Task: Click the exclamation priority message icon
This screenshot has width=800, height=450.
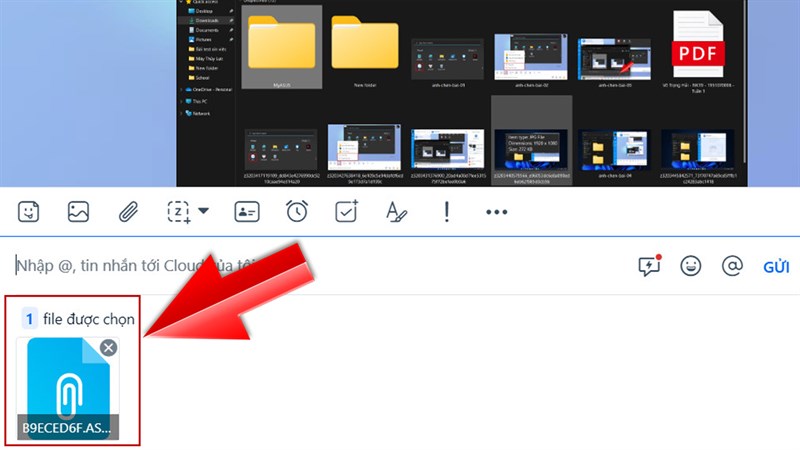Action: pyautogui.click(x=446, y=211)
